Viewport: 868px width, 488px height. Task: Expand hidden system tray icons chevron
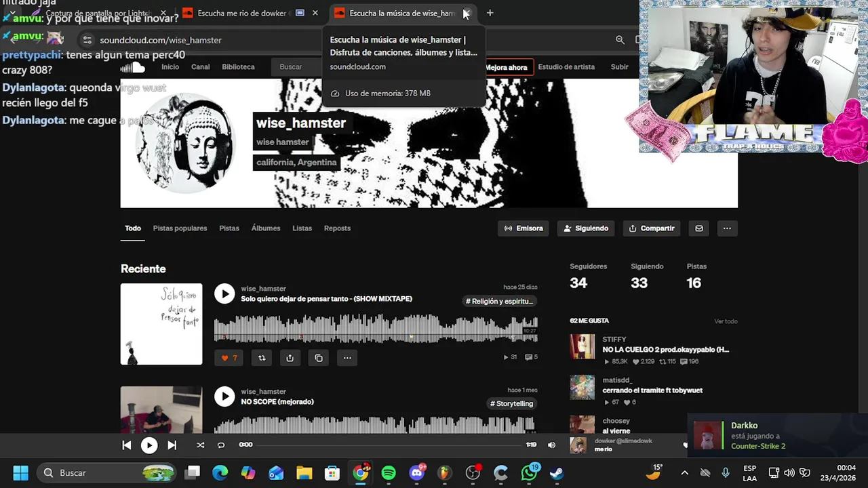[684, 472]
